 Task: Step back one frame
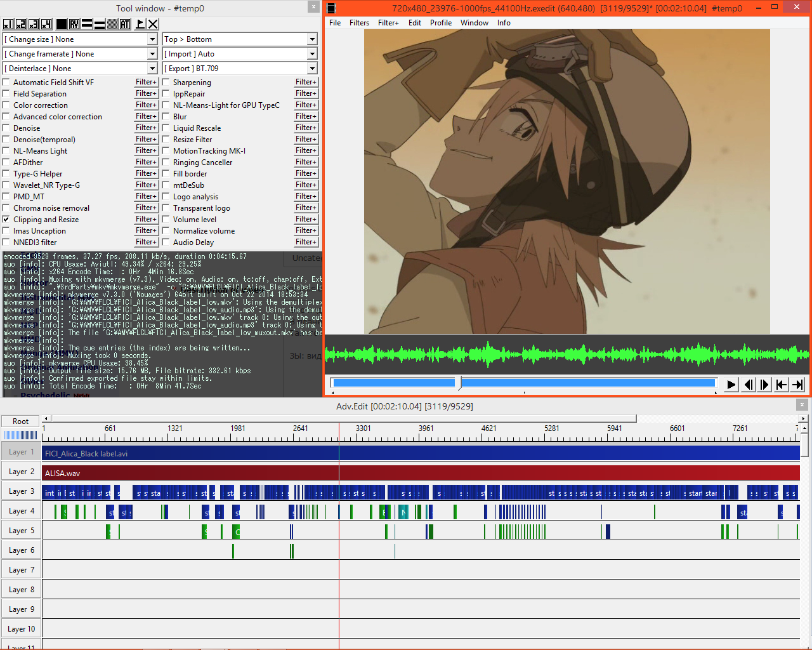click(x=749, y=384)
